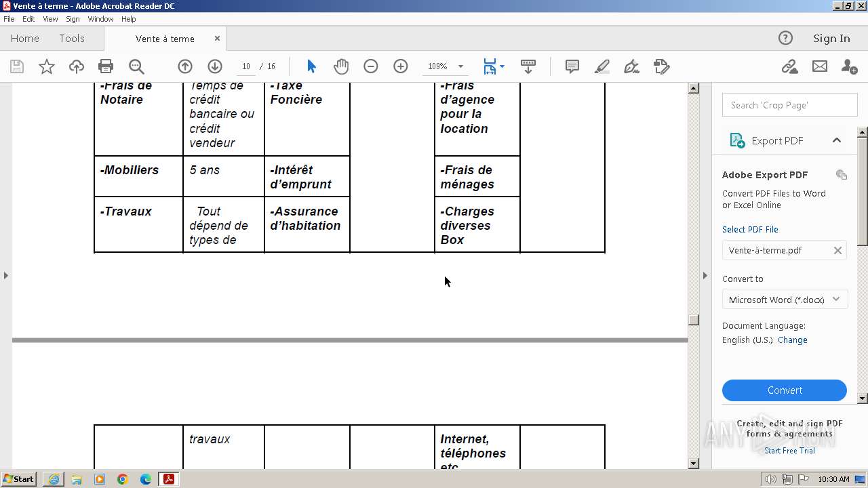Image resolution: width=868 pixels, height=488 pixels.
Task: Select the arrow selection tool
Action: click(x=311, y=66)
